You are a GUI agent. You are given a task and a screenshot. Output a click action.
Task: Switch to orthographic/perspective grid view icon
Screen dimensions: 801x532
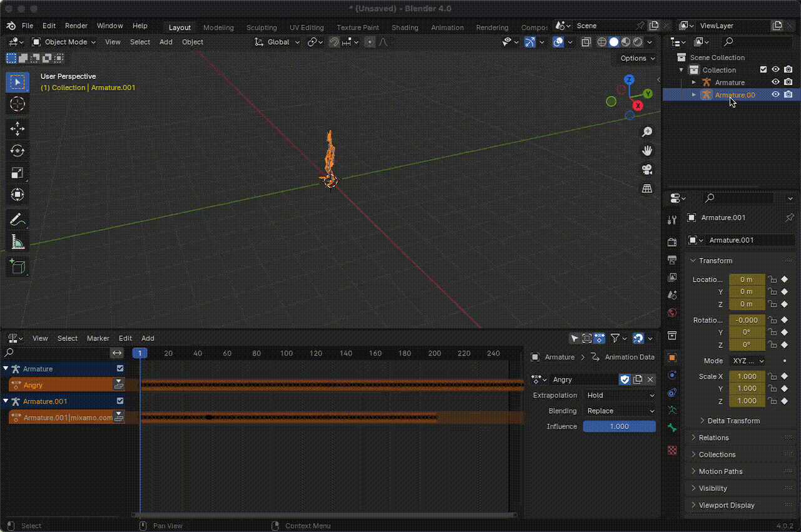(x=647, y=188)
